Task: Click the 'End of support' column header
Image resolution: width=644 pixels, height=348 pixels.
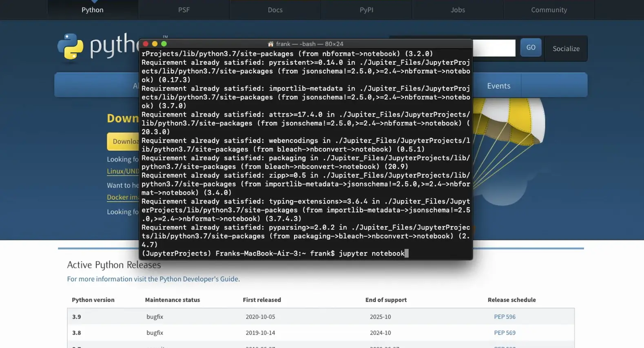Action: pos(386,300)
